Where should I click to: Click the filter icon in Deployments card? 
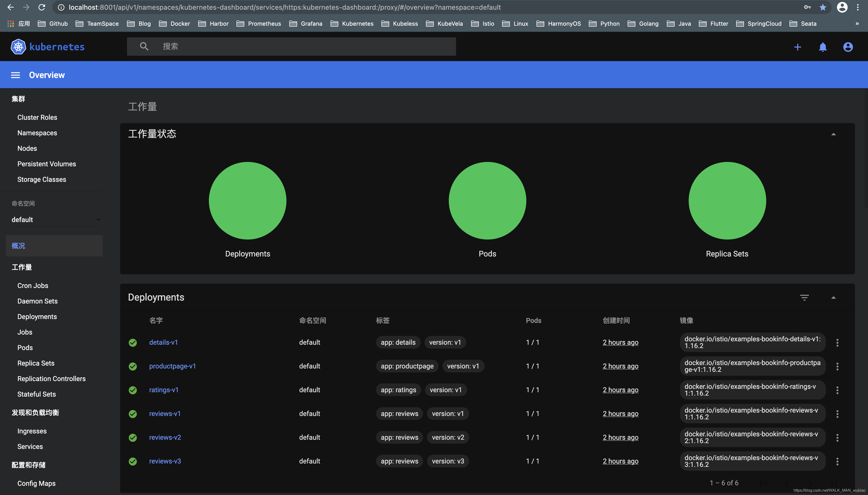804,297
